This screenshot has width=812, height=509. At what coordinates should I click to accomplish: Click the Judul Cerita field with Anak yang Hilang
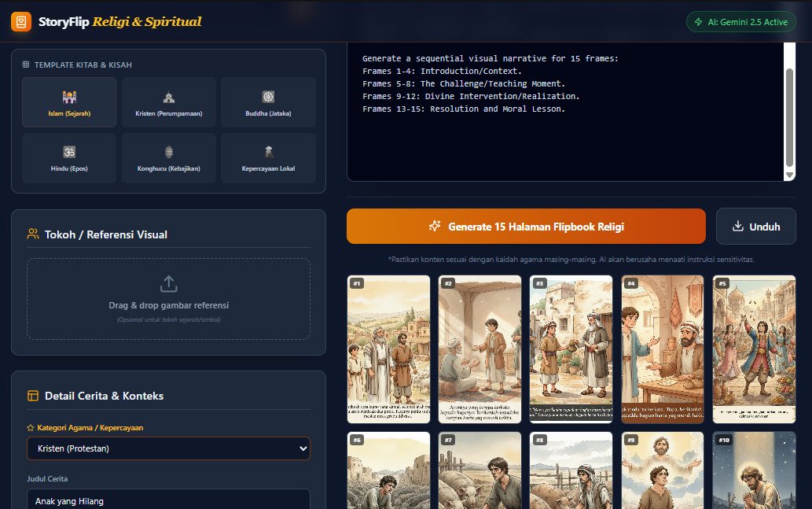tap(169, 500)
